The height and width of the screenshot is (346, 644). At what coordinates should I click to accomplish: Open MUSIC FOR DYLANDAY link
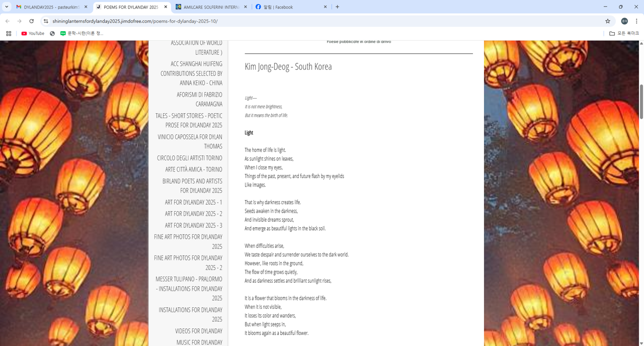point(199,342)
